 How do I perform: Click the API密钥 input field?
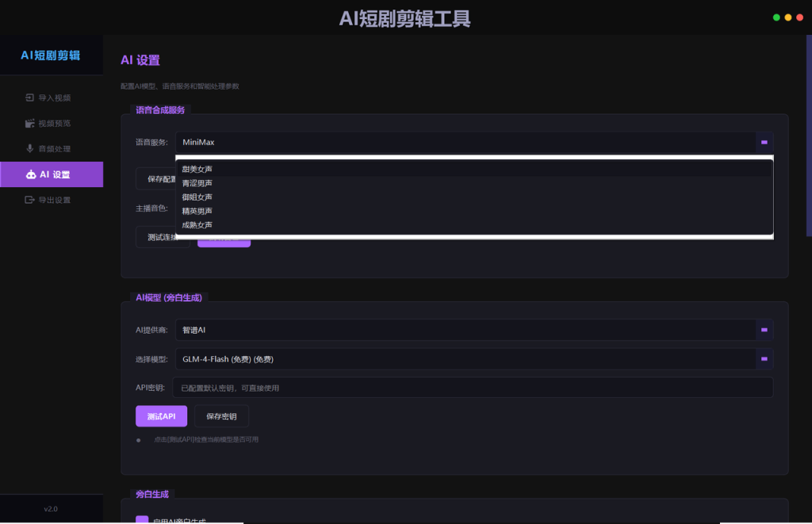pos(473,388)
